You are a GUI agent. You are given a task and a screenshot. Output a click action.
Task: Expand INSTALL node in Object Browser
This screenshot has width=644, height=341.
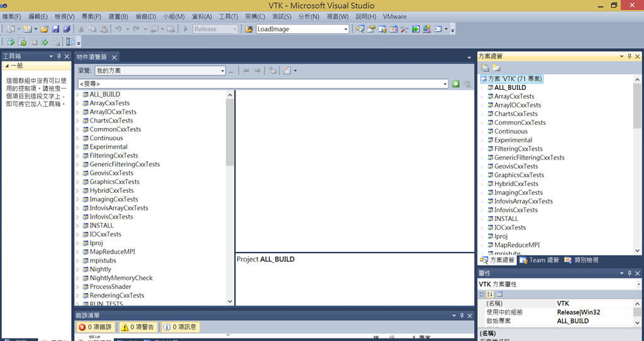click(77, 225)
